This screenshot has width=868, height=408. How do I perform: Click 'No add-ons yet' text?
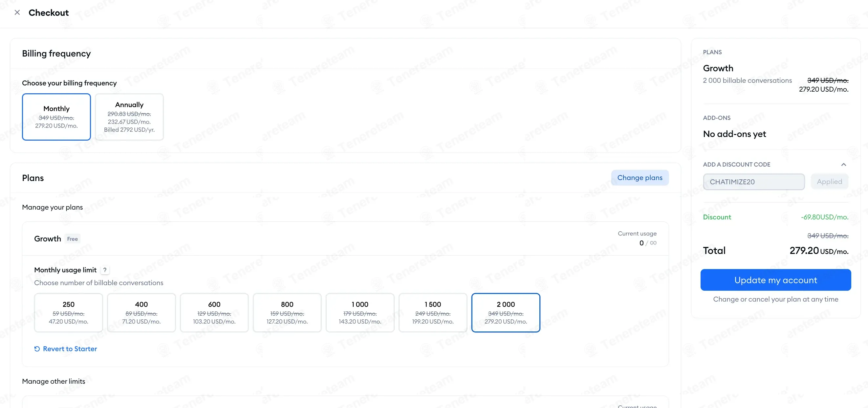[734, 134]
